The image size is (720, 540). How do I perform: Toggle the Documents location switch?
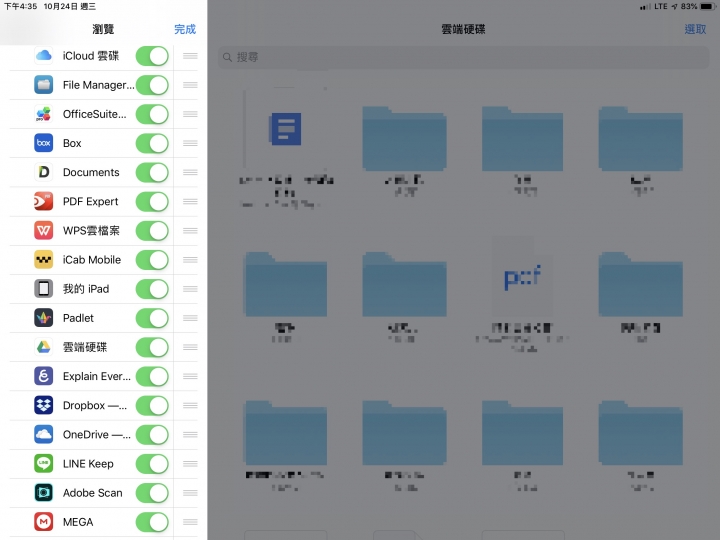152,173
